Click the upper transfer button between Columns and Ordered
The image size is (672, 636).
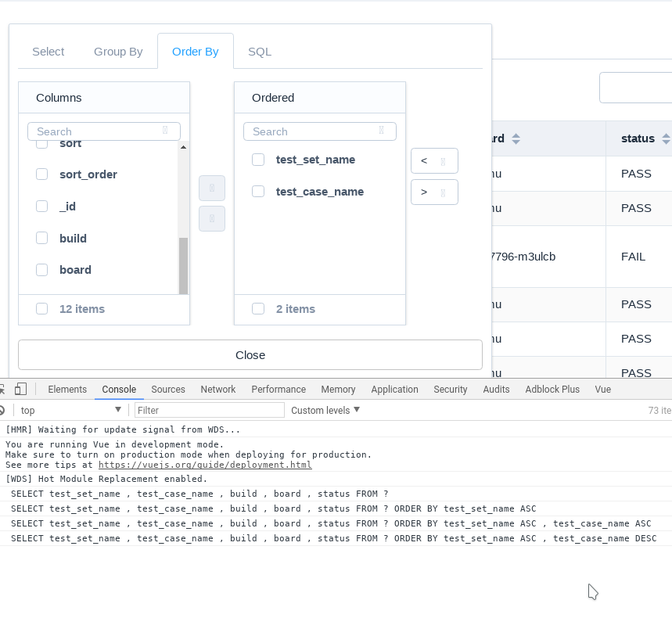tap(211, 188)
